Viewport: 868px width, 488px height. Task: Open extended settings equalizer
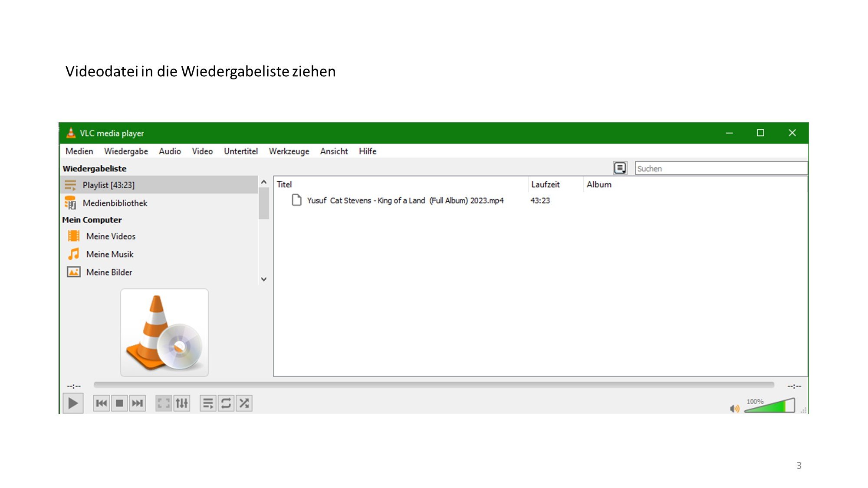pyautogui.click(x=182, y=403)
